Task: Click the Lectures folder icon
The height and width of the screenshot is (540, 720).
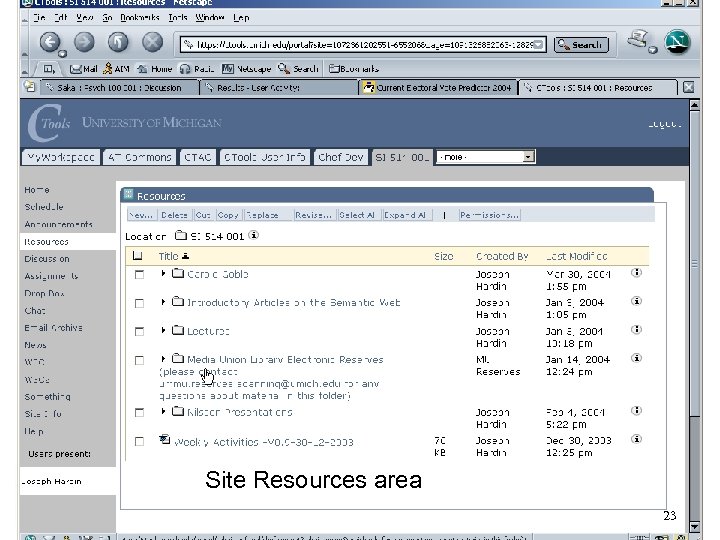Action: [x=178, y=330]
